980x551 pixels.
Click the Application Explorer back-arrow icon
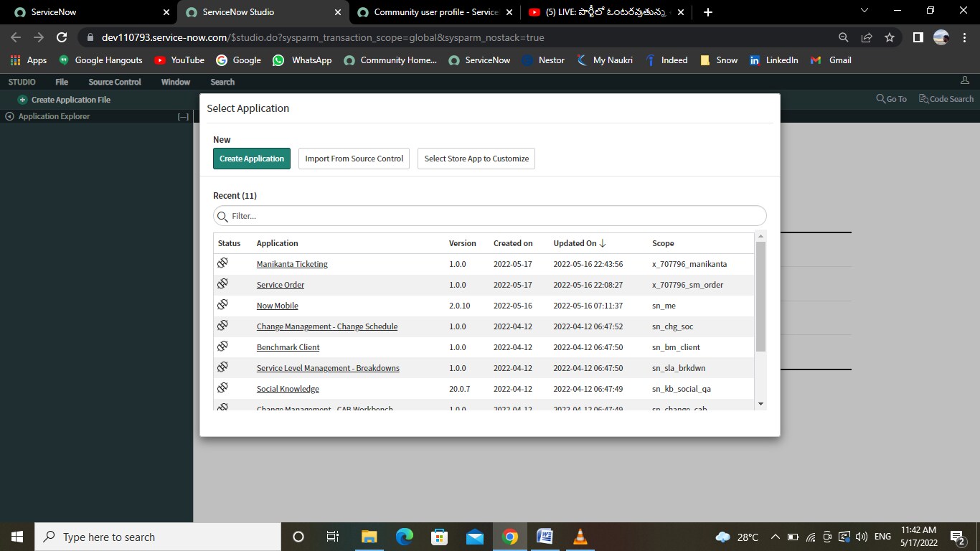point(9,116)
